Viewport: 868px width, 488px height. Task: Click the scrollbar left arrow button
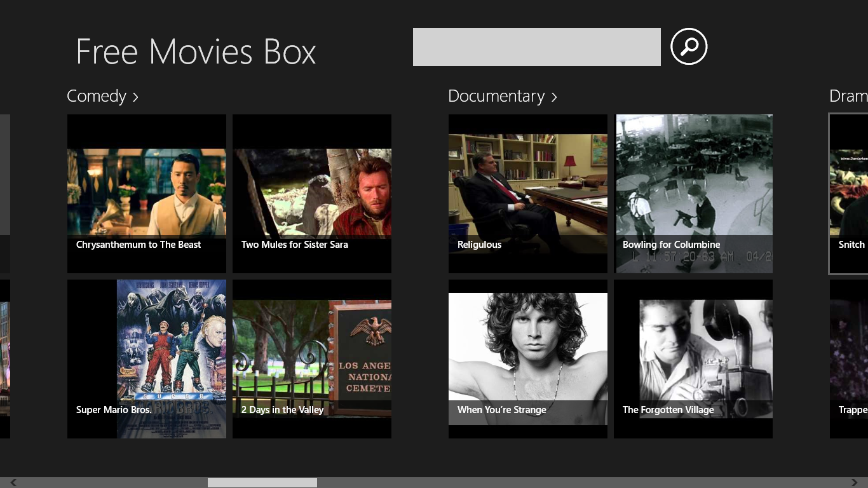click(x=13, y=483)
